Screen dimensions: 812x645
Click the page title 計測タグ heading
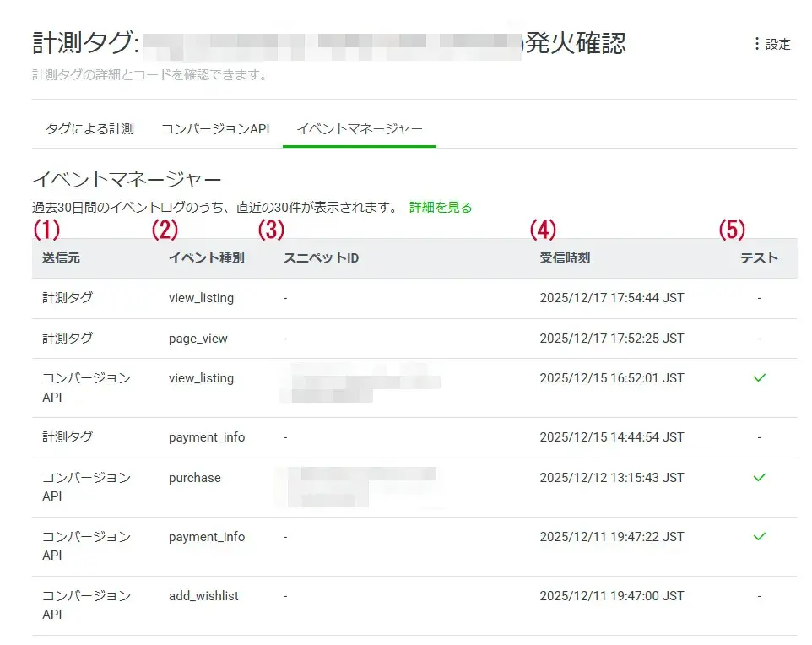point(84,43)
